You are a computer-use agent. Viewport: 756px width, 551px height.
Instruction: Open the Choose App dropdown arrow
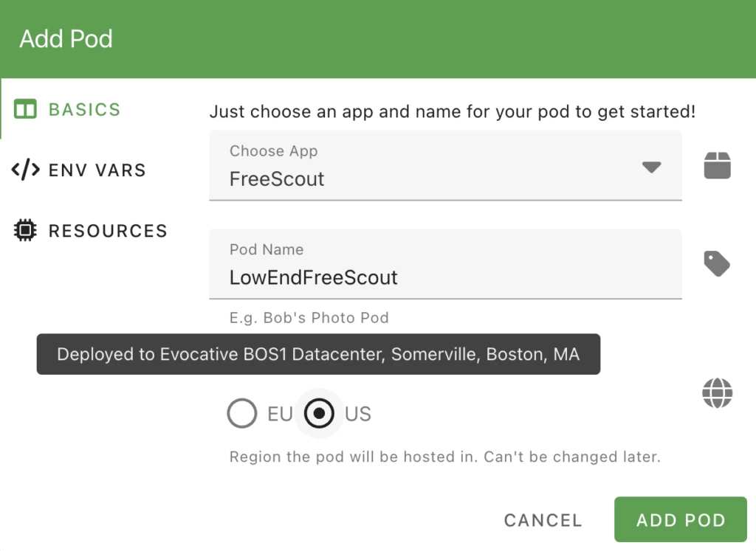point(652,167)
